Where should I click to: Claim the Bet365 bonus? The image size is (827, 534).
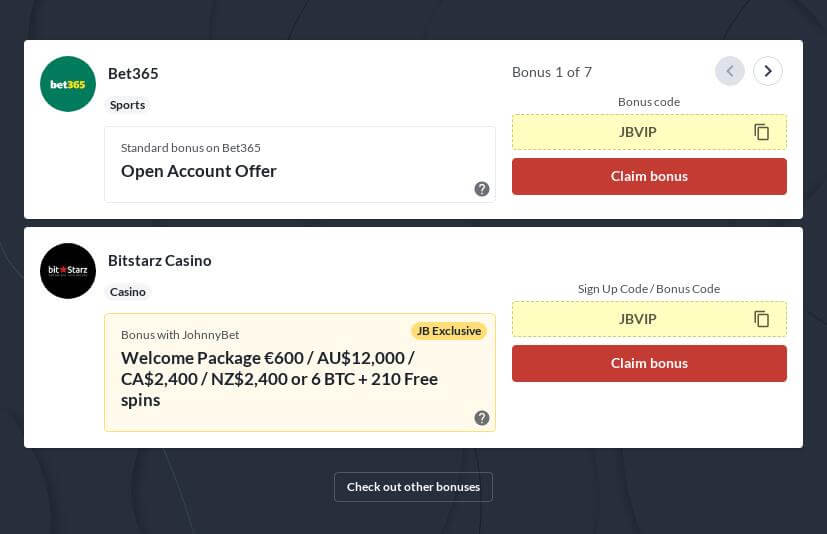(649, 176)
